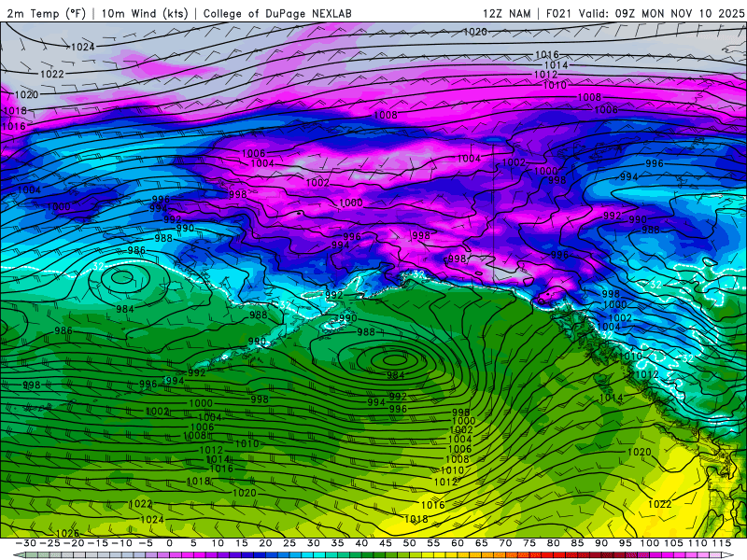Click the 70 value on the temperature scale

pyautogui.click(x=505, y=543)
